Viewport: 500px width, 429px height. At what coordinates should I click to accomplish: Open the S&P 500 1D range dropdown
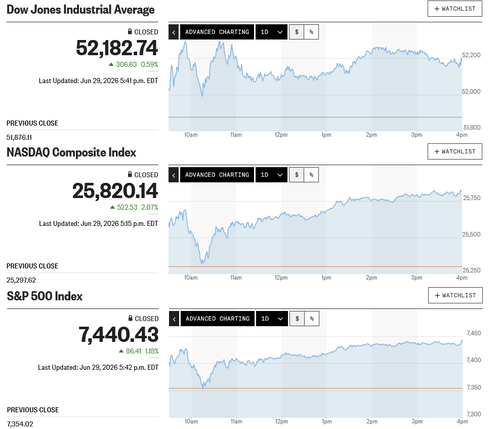[272, 319]
